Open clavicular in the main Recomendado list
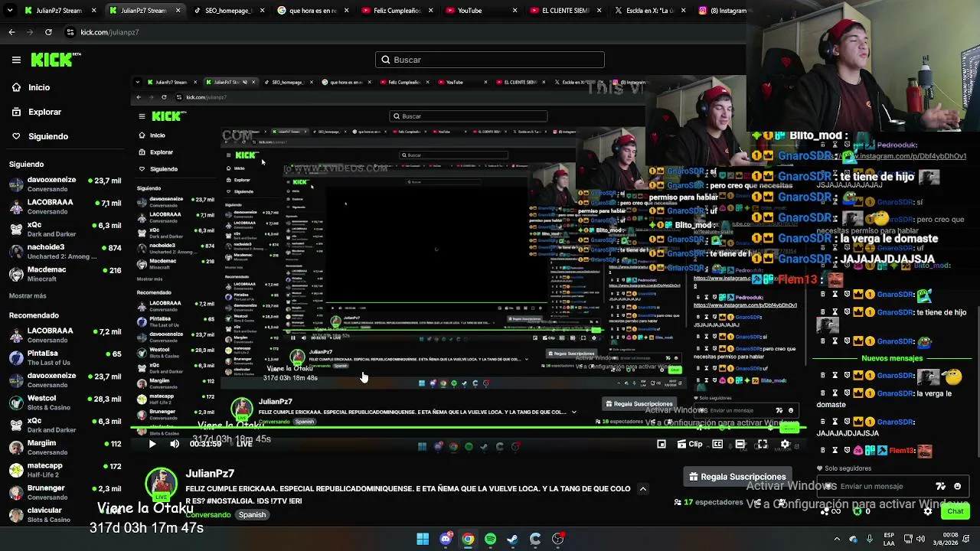The width and height of the screenshot is (980, 551). 65,514
